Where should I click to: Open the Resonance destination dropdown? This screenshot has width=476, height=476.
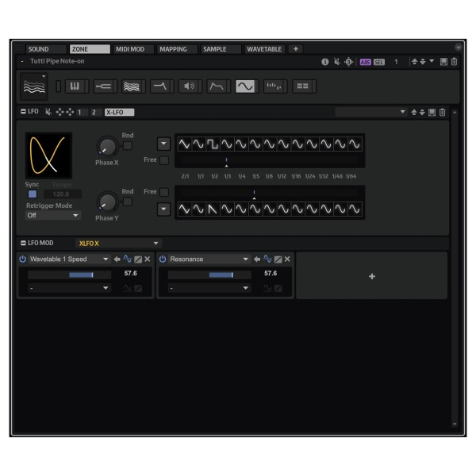pos(209,259)
